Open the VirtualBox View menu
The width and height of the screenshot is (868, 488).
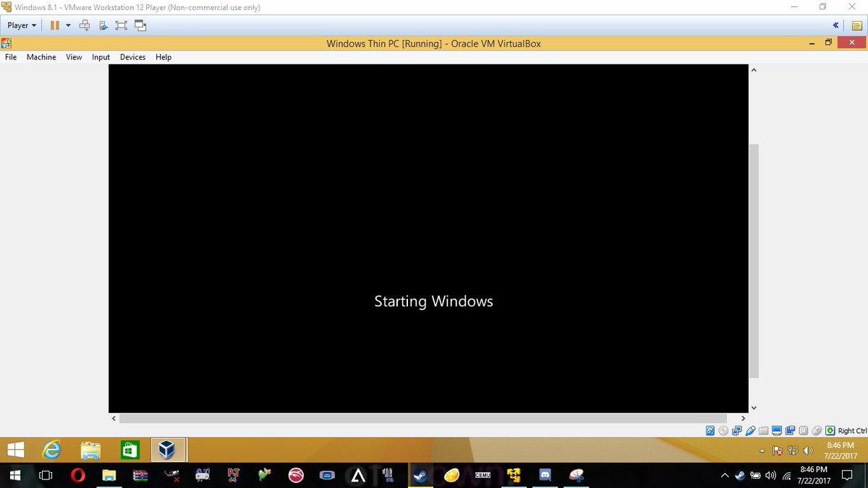pos(74,57)
